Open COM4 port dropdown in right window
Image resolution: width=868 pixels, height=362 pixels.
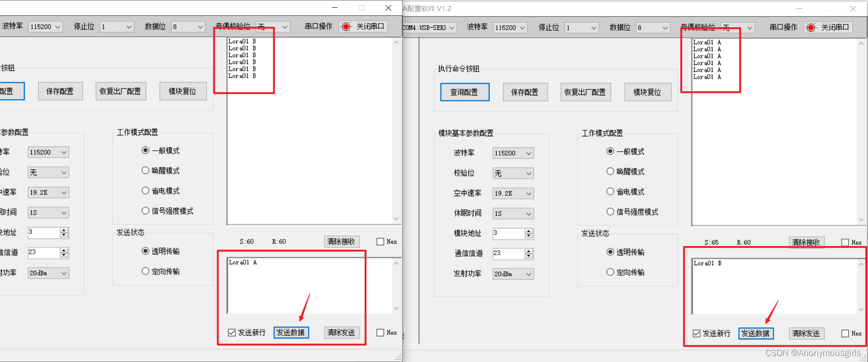pyautogui.click(x=429, y=28)
